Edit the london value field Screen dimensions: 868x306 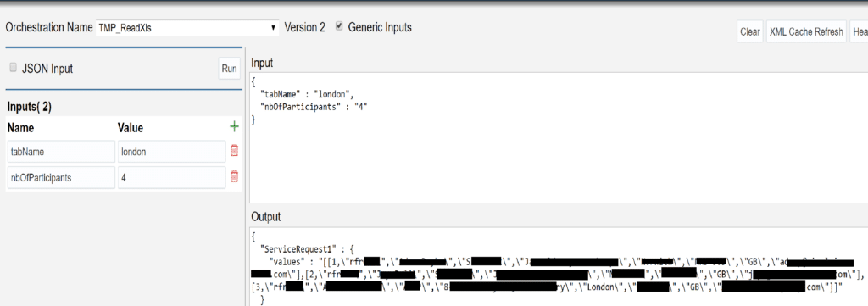pos(171,152)
